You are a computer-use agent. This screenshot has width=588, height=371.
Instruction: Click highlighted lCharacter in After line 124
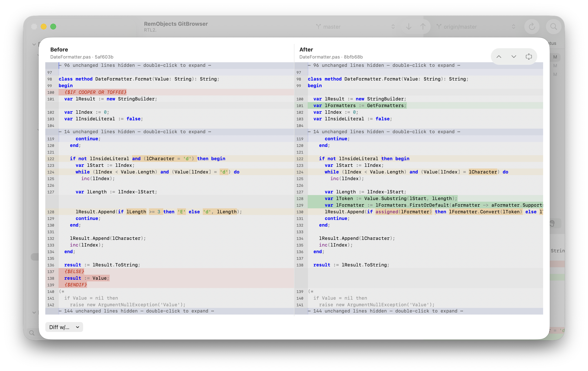pyautogui.click(x=483, y=172)
